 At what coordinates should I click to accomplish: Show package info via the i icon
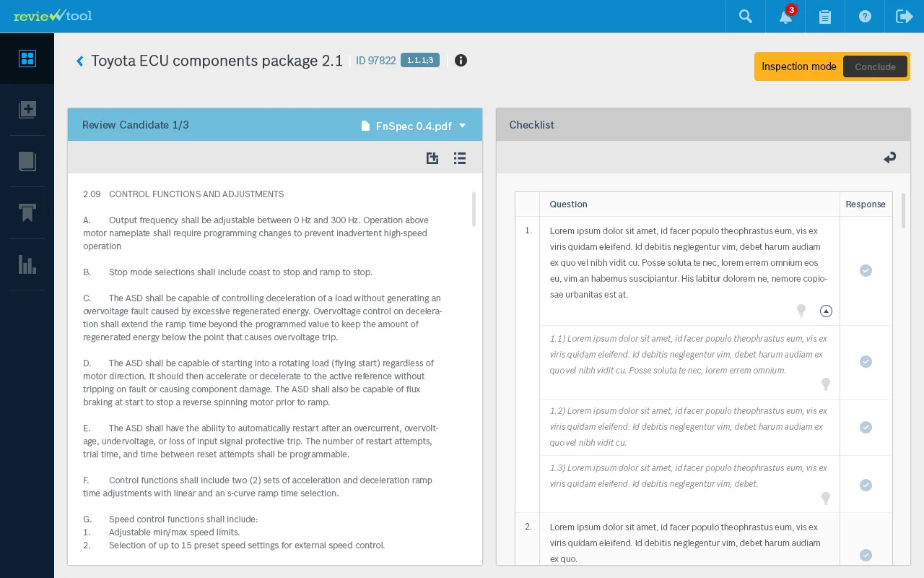pyautogui.click(x=461, y=61)
